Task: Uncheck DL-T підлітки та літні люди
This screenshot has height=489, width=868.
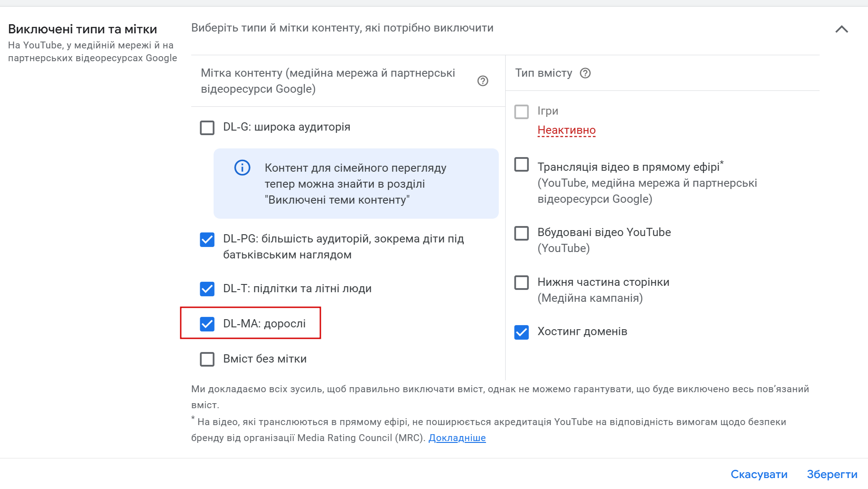Action: coord(207,289)
